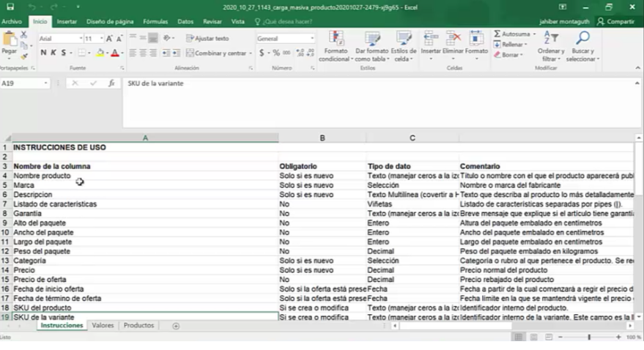644x350 pixels.
Task: Open the Archivo menu
Action: pyautogui.click(x=12, y=21)
